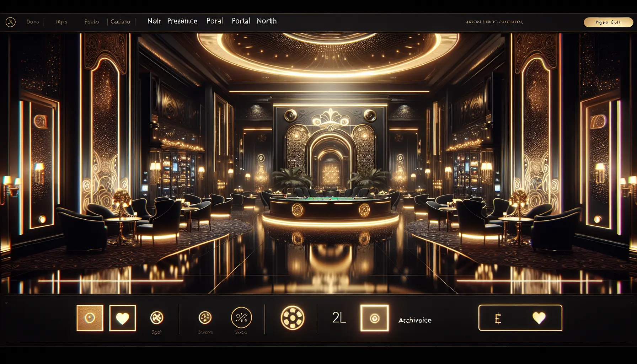Select the percentage circle icon near bottom center

tap(242, 318)
